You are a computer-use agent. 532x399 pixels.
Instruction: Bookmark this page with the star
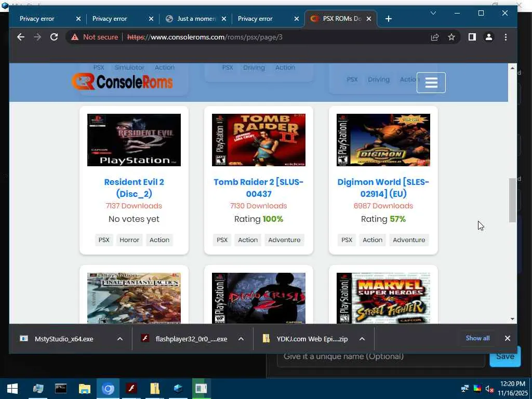pyautogui.click(x=451, y=37)
